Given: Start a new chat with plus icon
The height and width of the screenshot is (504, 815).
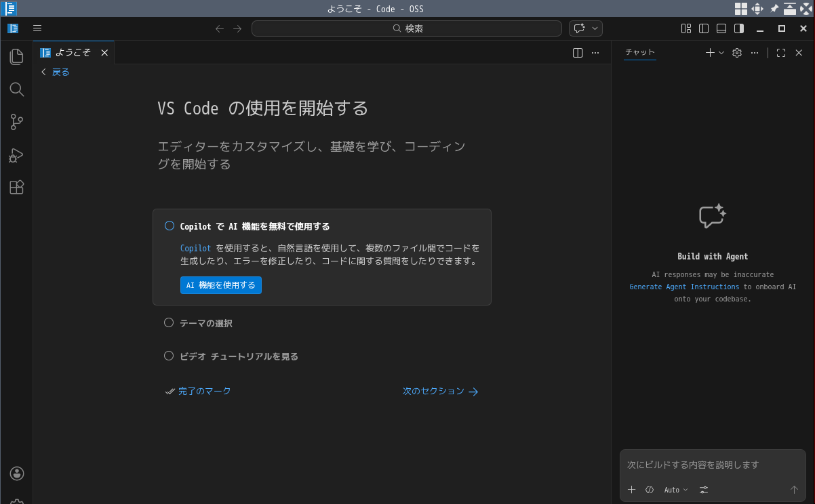Looking at the screenshot, I should tap(710, 53).
